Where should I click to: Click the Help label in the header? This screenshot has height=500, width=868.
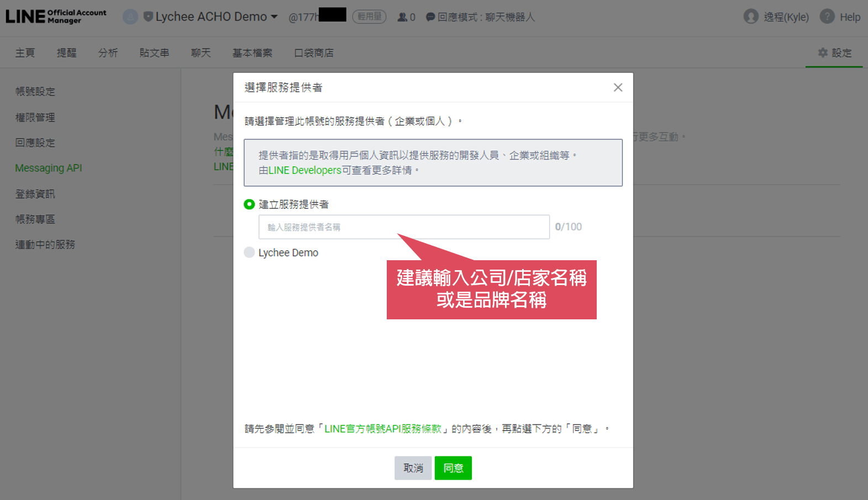[850, 17]
